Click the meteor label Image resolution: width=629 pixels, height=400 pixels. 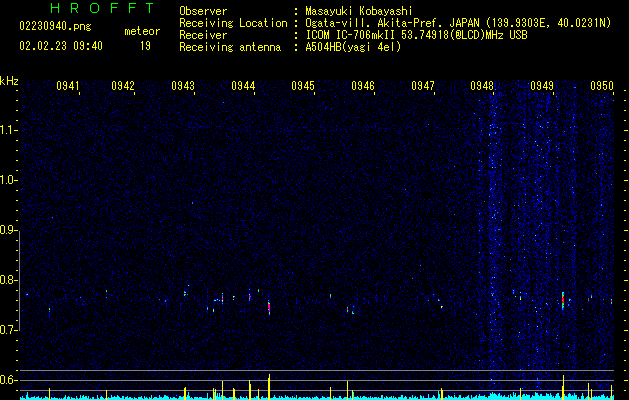142,31
